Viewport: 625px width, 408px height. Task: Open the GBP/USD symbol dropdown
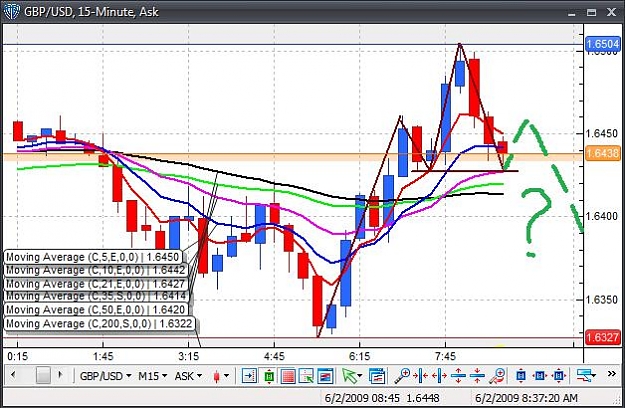pos(106,376)
